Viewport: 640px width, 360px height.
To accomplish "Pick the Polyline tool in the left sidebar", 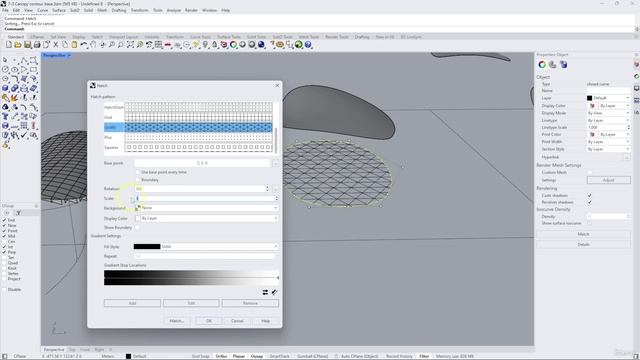I will point(24,60).
